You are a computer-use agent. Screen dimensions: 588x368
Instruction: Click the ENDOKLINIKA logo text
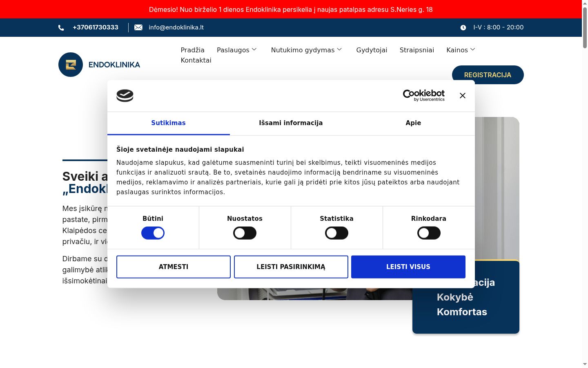click(114, 65)
